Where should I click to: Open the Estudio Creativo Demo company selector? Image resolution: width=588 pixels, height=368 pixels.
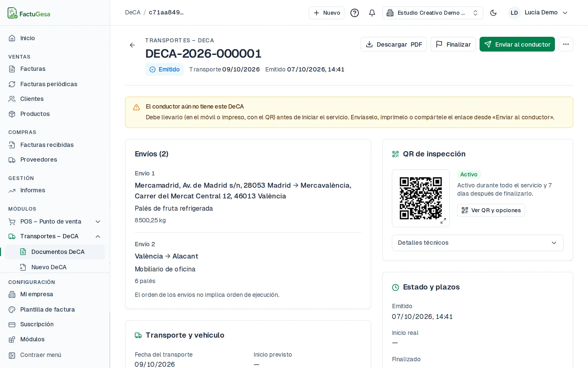(432, 13)
